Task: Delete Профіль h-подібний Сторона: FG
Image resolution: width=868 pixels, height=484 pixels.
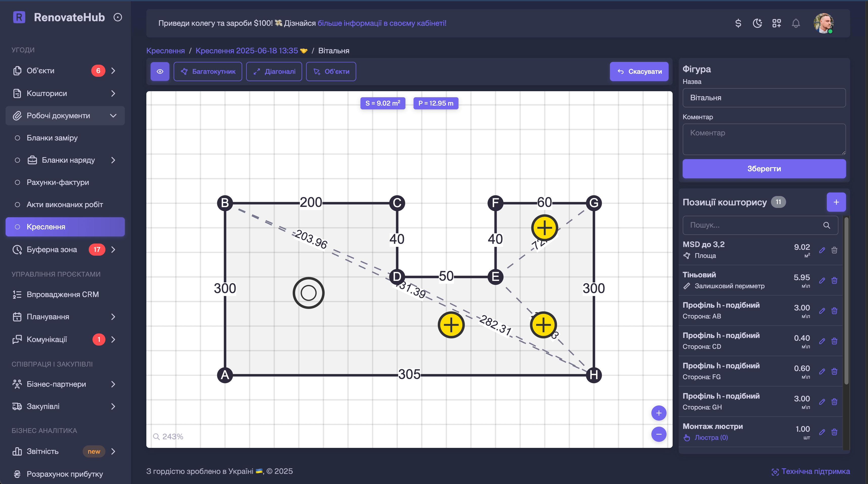Action: click(x=834, y=371)
